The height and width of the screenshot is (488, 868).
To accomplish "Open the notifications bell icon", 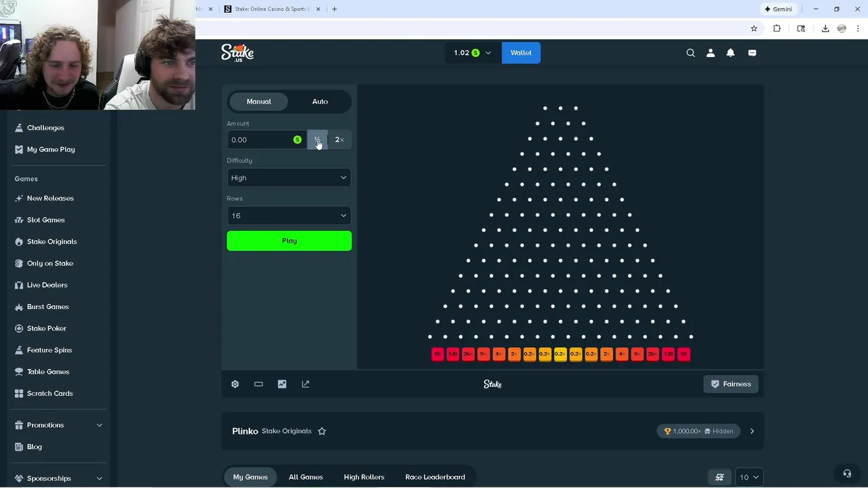I will coord(730,53).
